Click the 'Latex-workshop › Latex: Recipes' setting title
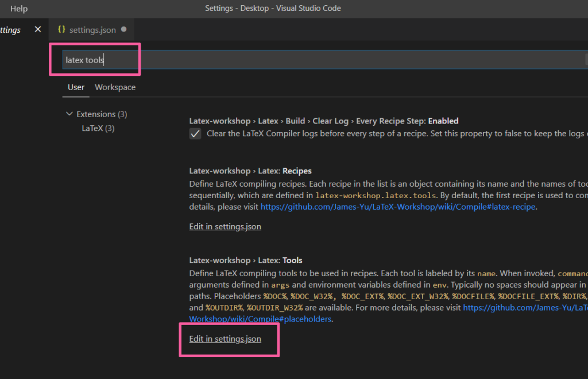Viewport: 588px width, 379px height. click(x=250, y=171)
